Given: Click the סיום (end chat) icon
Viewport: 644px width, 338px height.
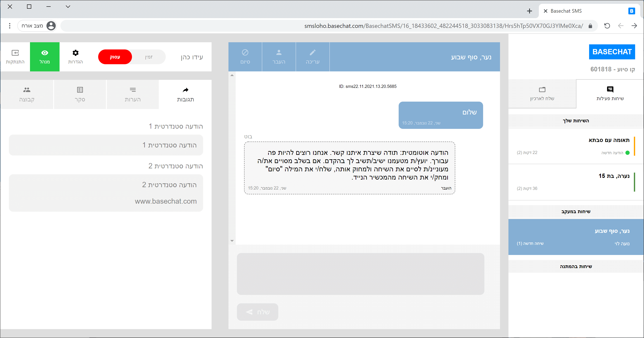Looking at the screenshot, I should (245, 52).
